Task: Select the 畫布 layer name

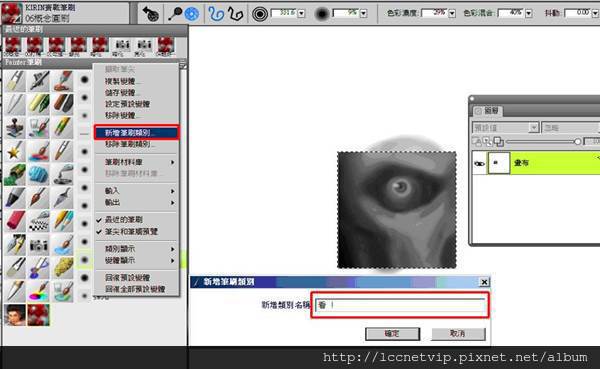Action: click(521, 163)
